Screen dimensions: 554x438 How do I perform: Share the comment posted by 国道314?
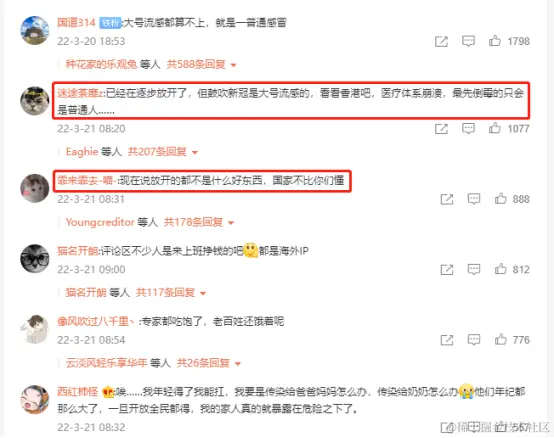pyautogui.click(x=441, y=41)
